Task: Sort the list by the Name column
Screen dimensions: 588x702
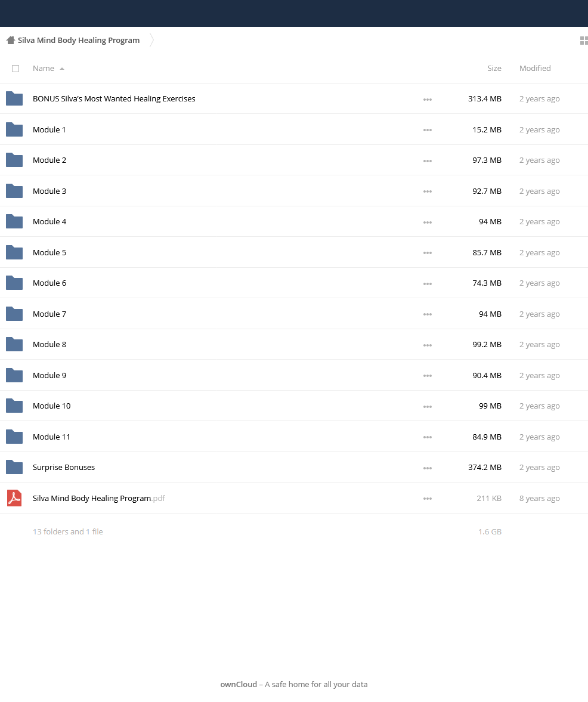Action: pyautogui.click(x=44, y=69)
